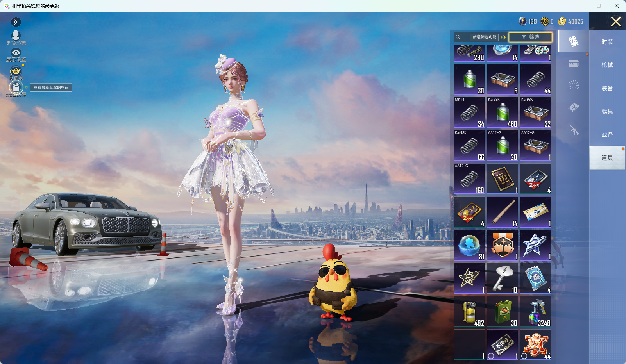The image size is (626, 364).
Task: Select the silver lightning key item 10
Action: tap(503, 278)
